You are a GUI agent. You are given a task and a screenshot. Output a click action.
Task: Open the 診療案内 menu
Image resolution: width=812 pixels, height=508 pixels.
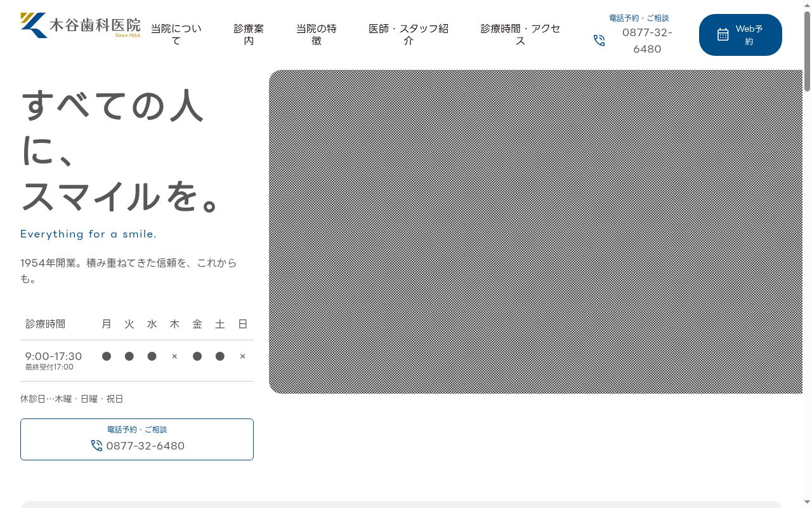(x=249, y=34)
